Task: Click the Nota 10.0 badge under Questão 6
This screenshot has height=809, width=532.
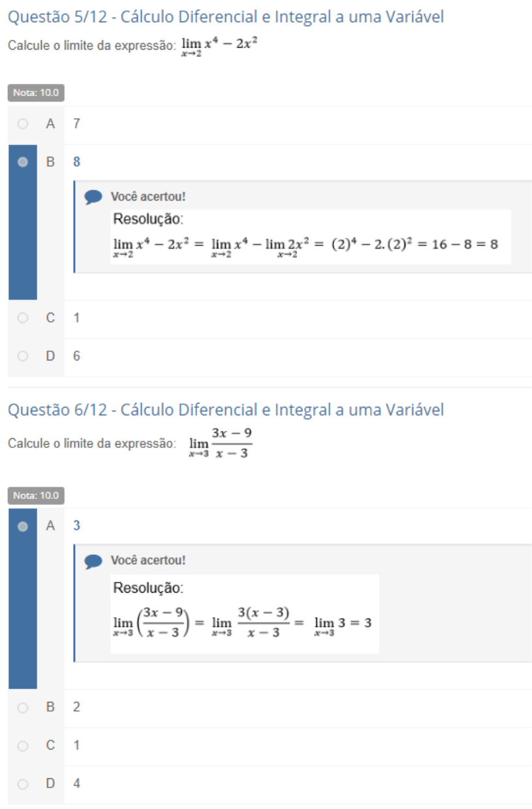Action: coord(37,496)
